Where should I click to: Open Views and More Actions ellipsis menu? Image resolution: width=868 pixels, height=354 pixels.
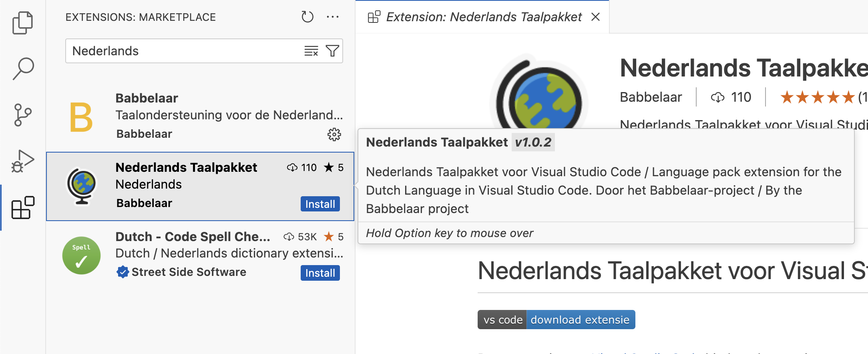333,17
